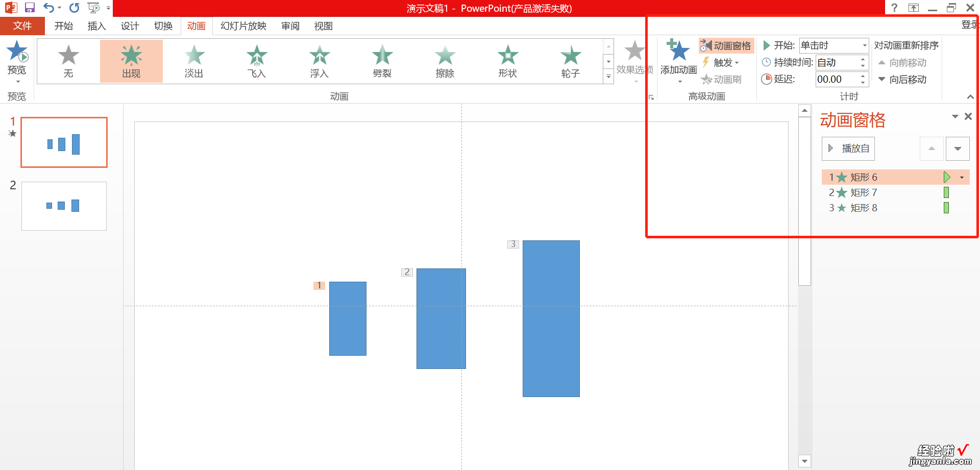Open dropdown arrow for 矩形 6 animation

coord(962,178)
